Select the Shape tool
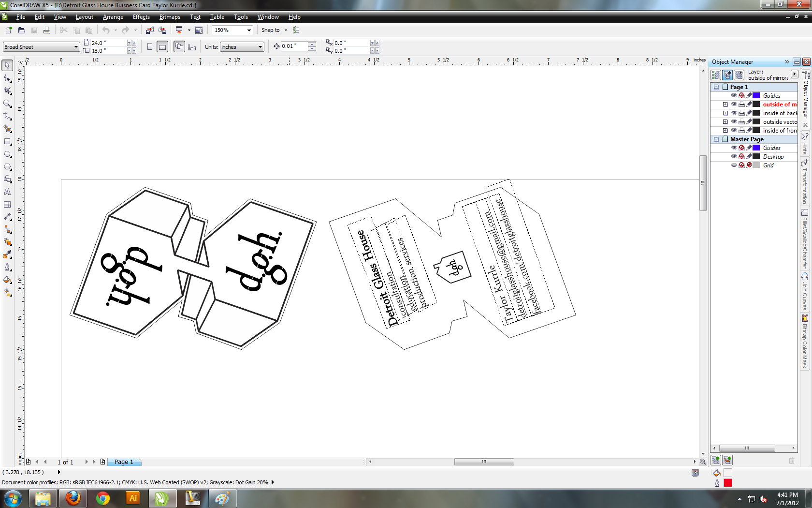The height and width of the screenshot is (508, 812). tap(7, 78)
